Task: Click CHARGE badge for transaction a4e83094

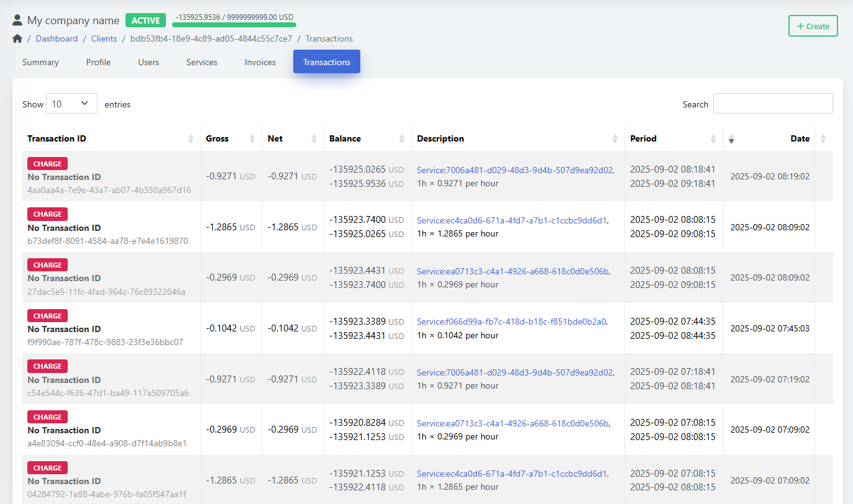Action: (47, 417)
